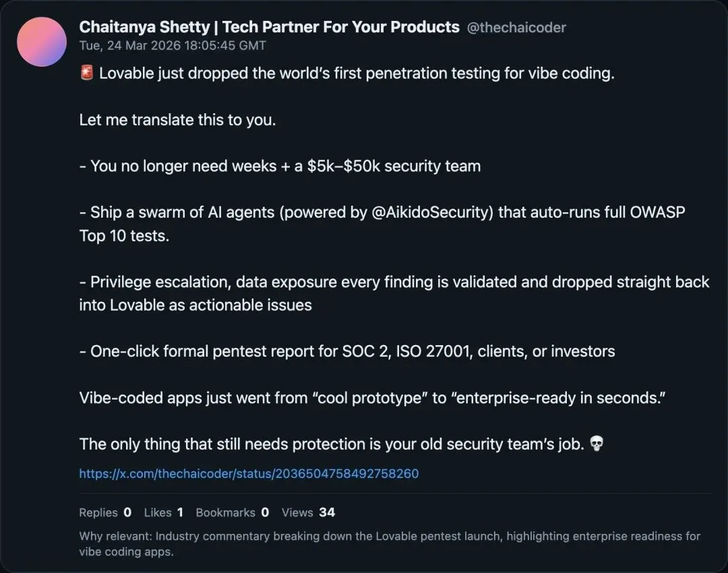The width and height of the screenshot is (728, 573).
Task: Open the x.com/thechaicoder status link
Action: [249, 473]
